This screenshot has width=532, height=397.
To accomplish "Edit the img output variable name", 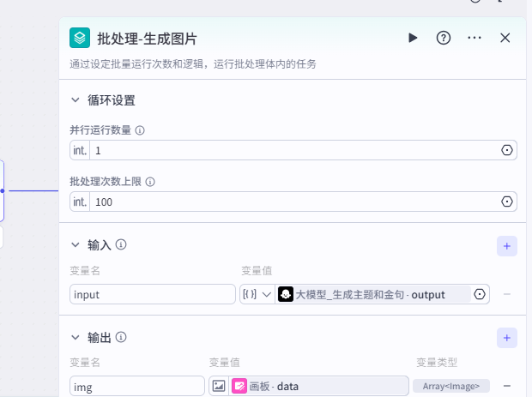I will [136, 387].
